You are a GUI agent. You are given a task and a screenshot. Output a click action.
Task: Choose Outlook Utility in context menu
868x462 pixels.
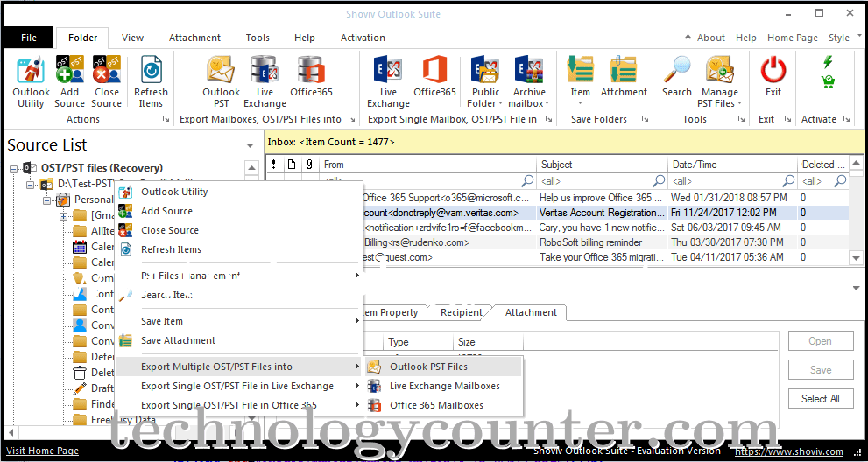(238, 192)
